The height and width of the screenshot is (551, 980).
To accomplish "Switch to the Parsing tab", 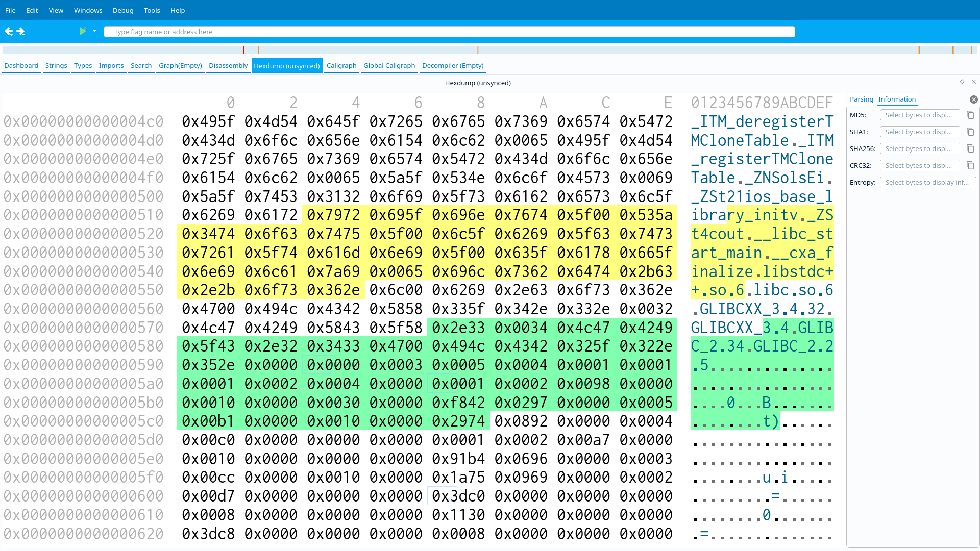I will 861,99.
